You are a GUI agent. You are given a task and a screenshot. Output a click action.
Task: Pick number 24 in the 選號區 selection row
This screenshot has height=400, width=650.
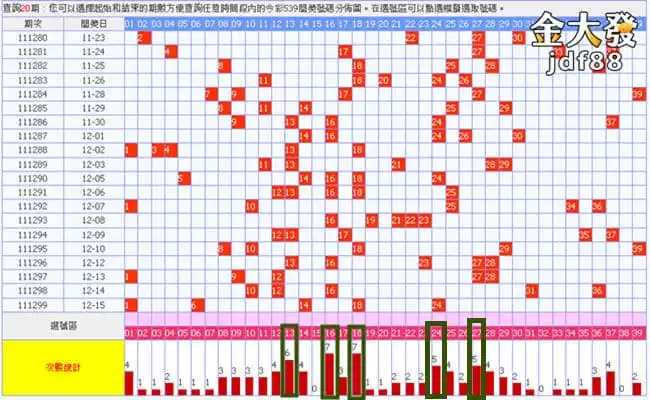(437, 333)
